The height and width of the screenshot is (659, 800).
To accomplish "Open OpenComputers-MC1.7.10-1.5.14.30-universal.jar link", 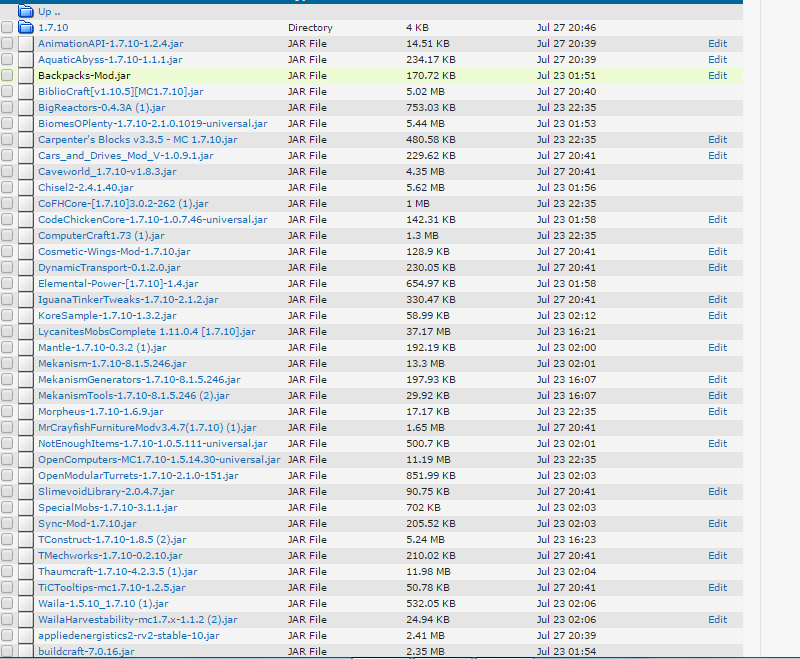I will pyautogui.click(x=159, y=460).
